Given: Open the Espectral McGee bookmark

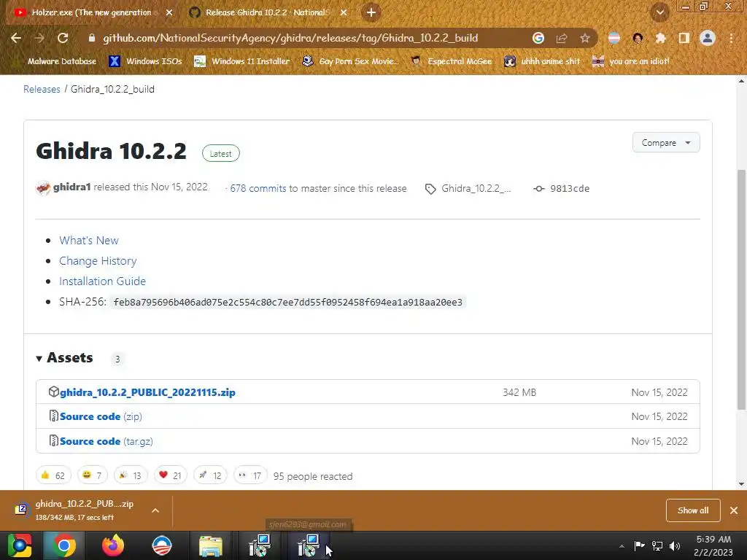Looking at the screenshot, I should 451,61.
